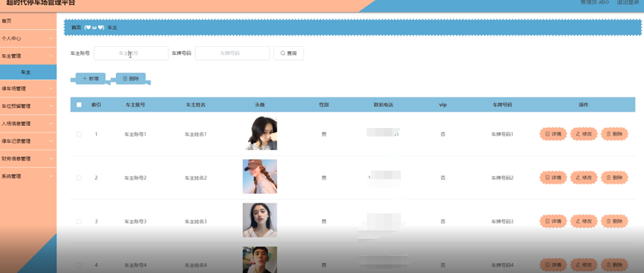Open 详情 for 车主账号4 row
644x273 pixels.
click(x=553, y=264)
